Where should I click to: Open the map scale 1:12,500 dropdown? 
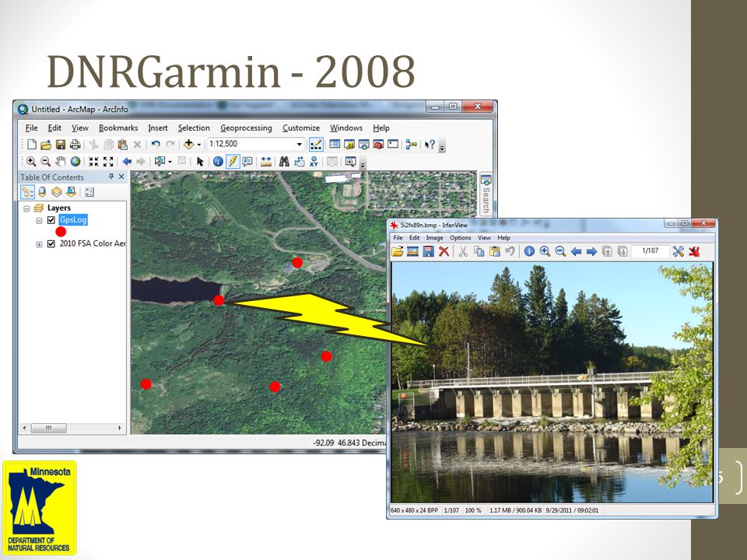299,144
